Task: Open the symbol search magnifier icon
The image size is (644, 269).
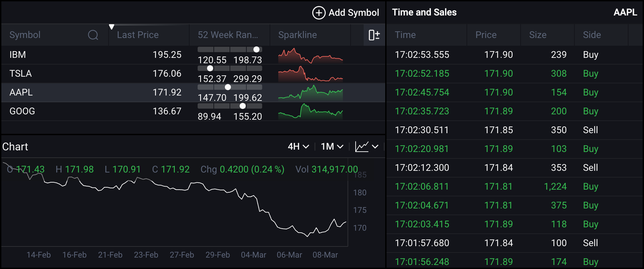Action: click(x=93, y=35)
